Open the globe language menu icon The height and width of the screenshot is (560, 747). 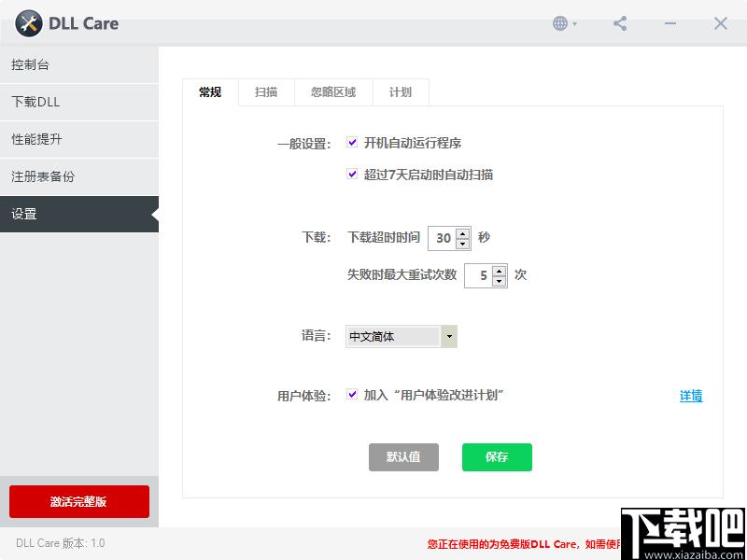coord(565,23)
